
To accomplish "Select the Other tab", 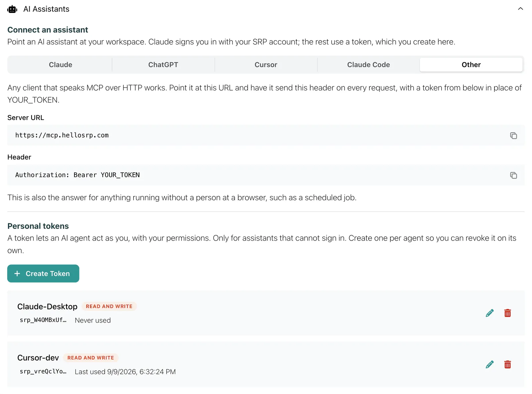I will (x=471, y=65).
